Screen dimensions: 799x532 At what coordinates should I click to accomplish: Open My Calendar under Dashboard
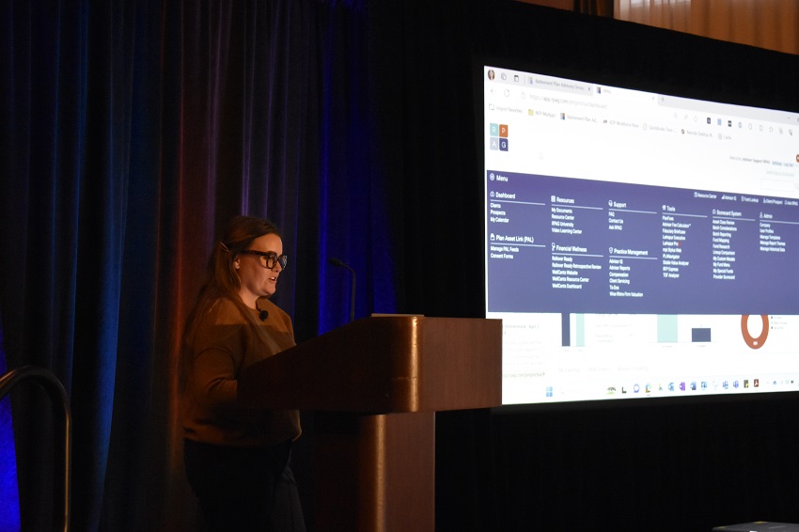[499, 220]
